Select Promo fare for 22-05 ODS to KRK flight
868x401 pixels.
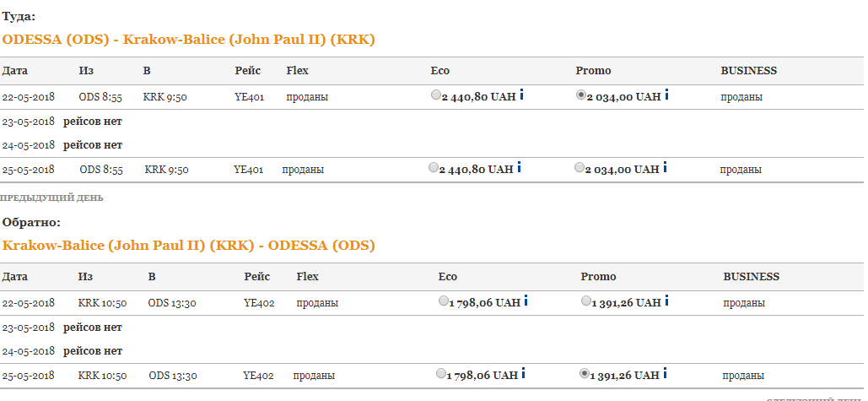pyautogui.click(x=581, y=95)
